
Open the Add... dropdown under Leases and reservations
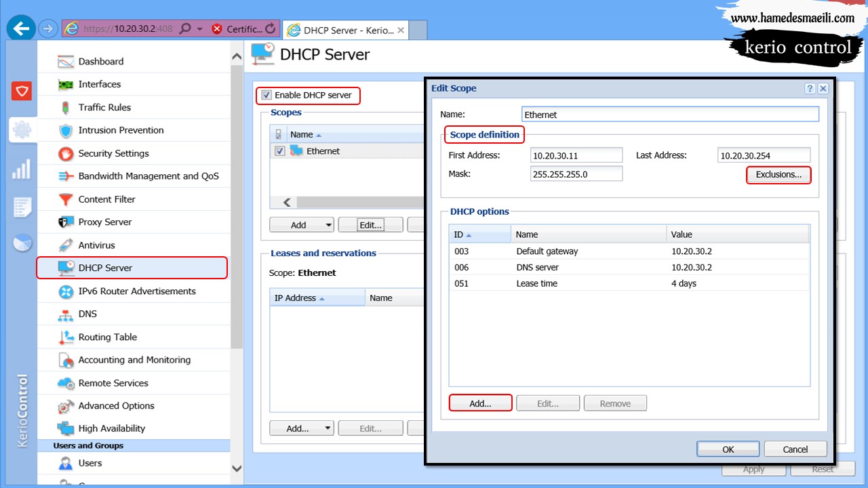[x=302, y=428]
